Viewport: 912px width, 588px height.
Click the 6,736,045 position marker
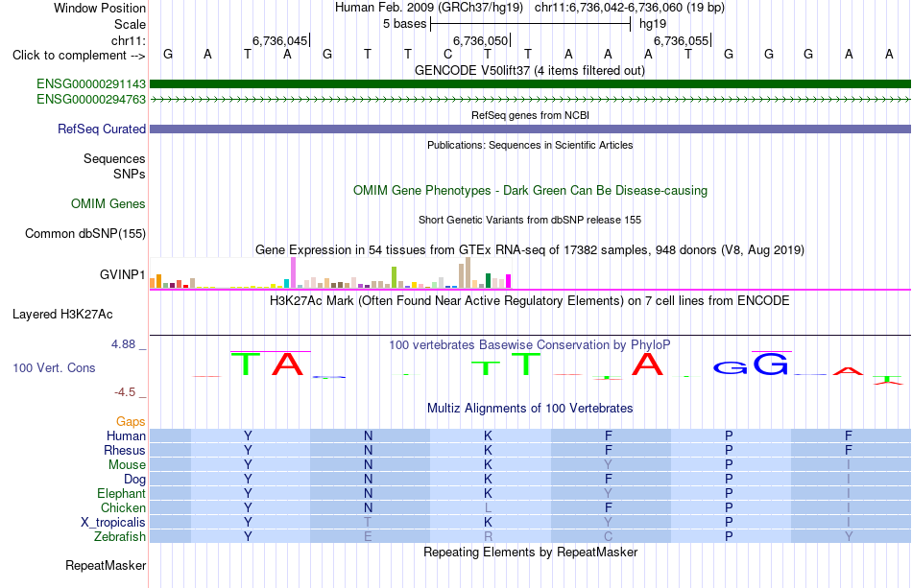coord(279,40)
